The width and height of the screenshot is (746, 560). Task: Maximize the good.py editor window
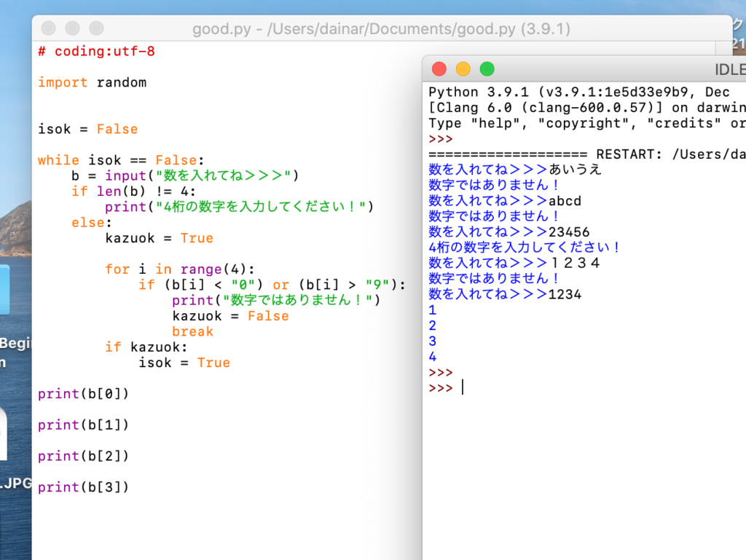click(96, 28)
